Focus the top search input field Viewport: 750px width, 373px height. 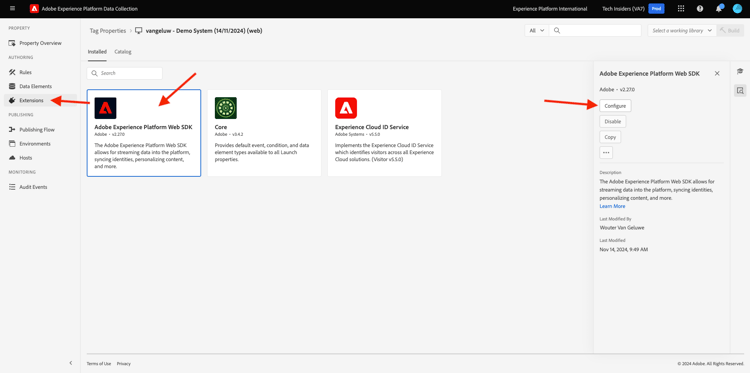(x=595, y=31)
